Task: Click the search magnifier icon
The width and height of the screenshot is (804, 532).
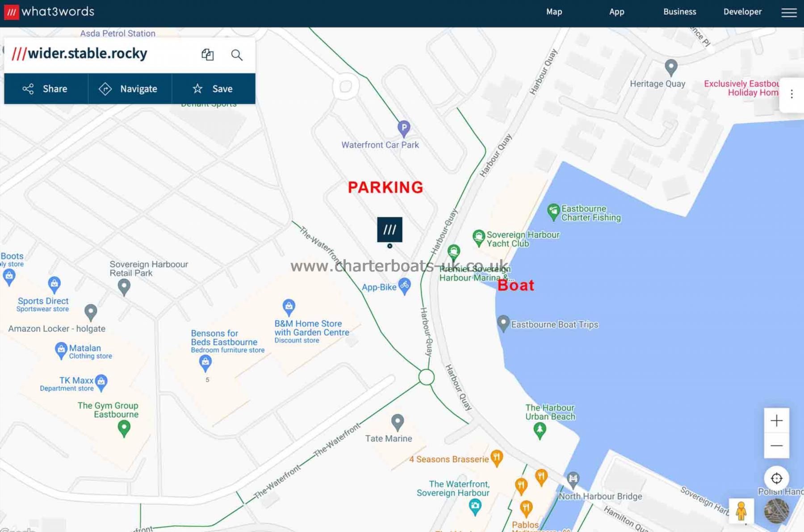Action: [x=237, y=54]
